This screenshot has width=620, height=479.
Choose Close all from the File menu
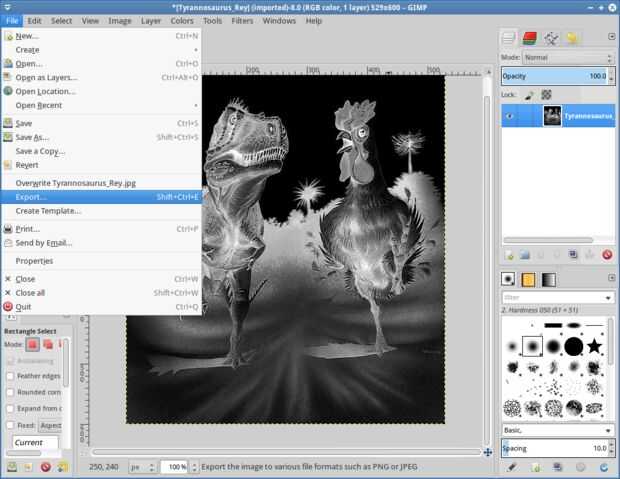tap(101, 293)
